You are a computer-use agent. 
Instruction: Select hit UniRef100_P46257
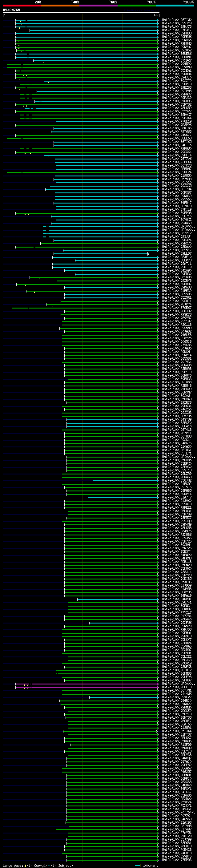[x=177, y=772]
